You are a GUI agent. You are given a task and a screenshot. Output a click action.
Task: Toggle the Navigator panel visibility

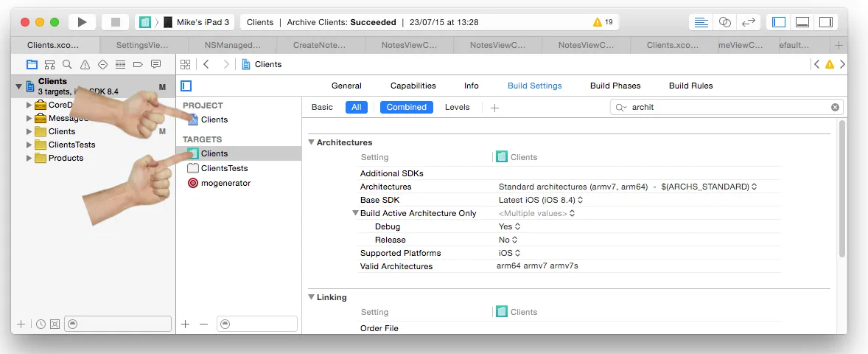click(x=779, y=22)
